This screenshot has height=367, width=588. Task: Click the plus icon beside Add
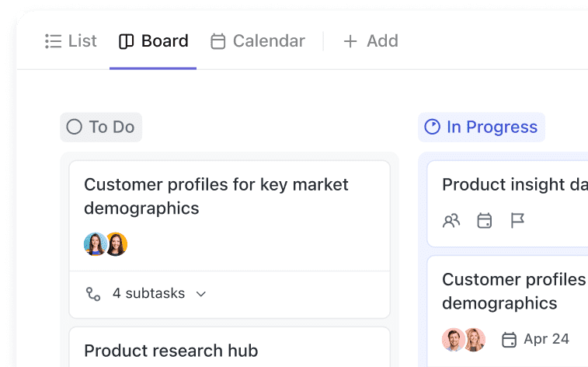click(x=350, y=41)
